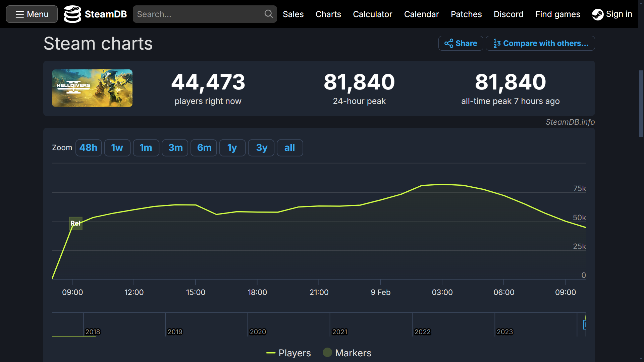
Task: Click the Steam icon beside Sign in
Action: point(598,14)
